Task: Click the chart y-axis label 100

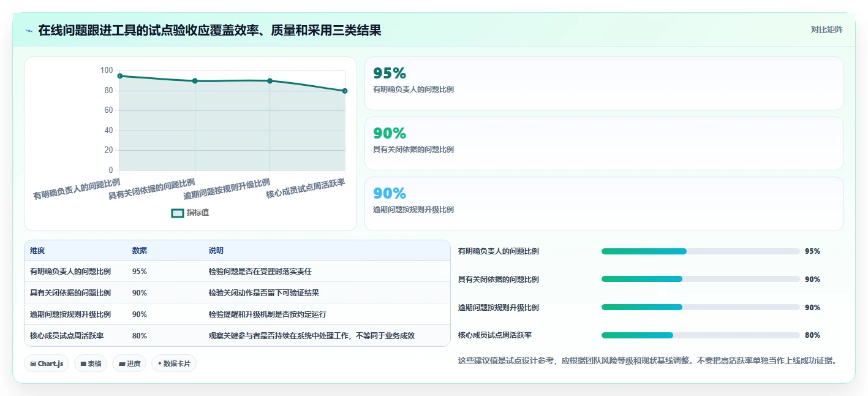Action: tap(107, 70)
